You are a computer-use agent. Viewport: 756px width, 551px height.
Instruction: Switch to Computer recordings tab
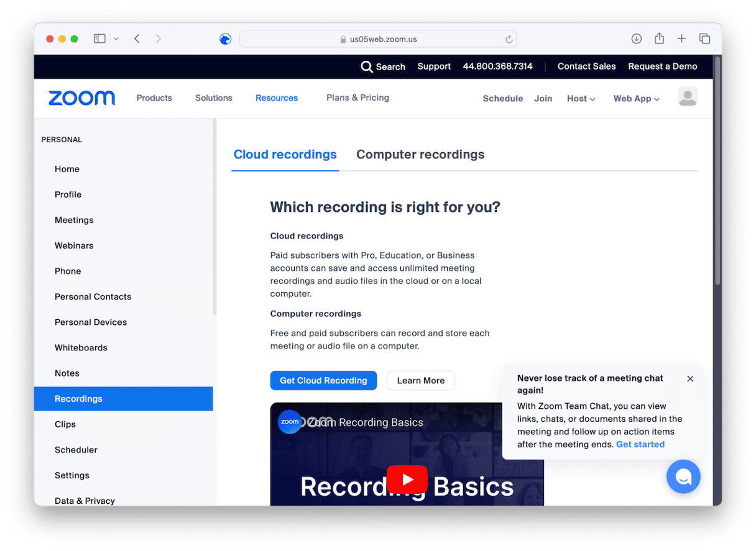[420, 155]
